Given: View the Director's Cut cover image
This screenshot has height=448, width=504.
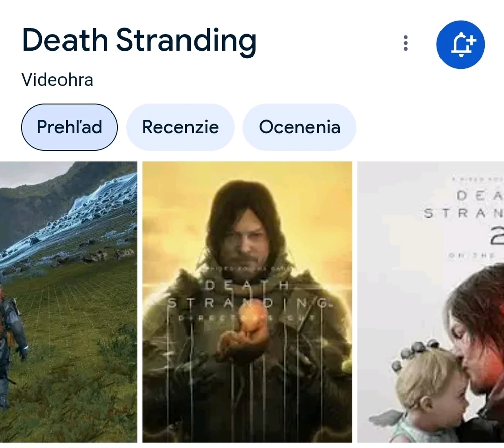Looking at the screenshot, I should pyautogui.click(x=247, y=302).
